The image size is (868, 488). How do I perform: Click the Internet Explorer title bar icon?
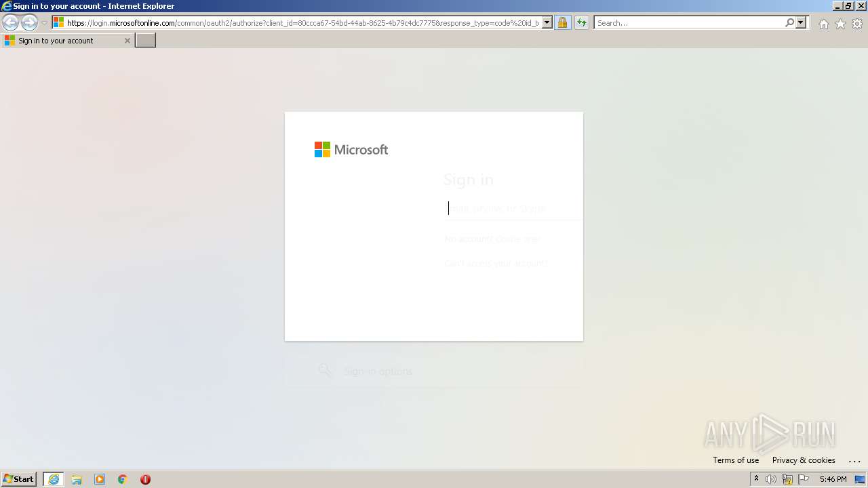point(7,6)
